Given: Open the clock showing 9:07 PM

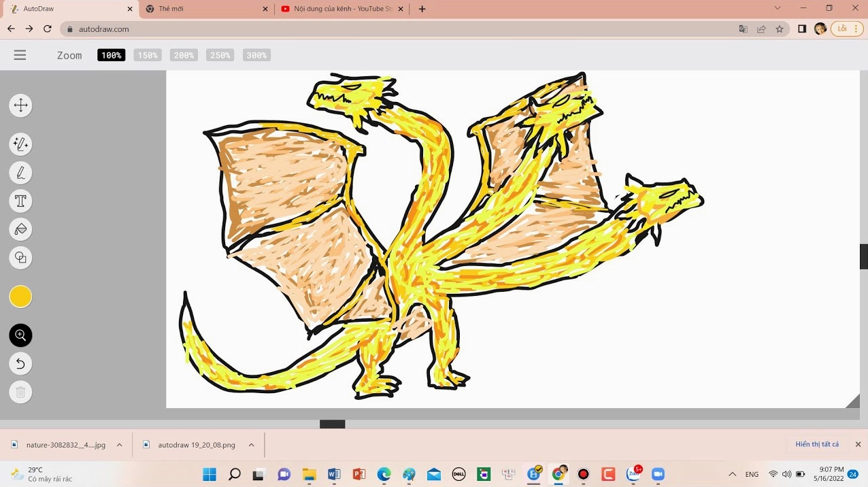Looking at the screenshot, I should [x=831, y=474].
